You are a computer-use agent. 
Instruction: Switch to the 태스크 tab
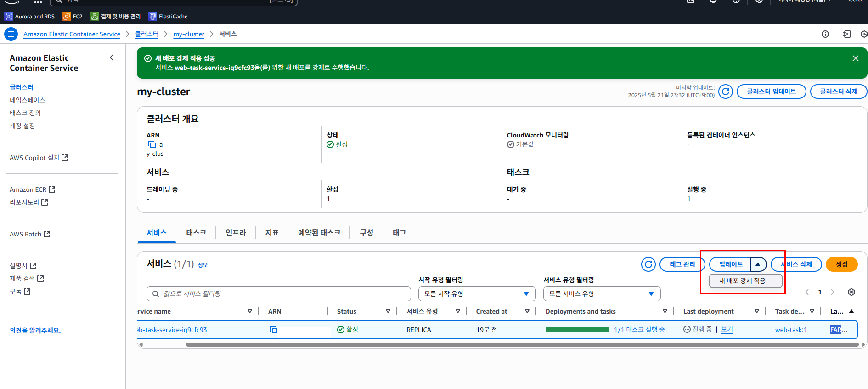pos(196,233)
